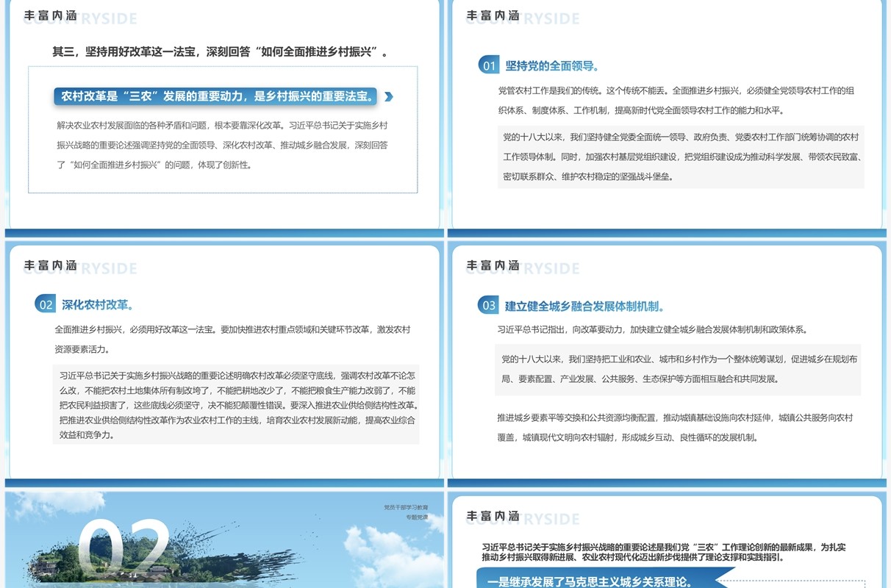The height and width of the screenshot is (588, 891).
Task: Click the blue banner 农村改革是“三农”发展的重要动力
Action: click(x=217, y=96)
